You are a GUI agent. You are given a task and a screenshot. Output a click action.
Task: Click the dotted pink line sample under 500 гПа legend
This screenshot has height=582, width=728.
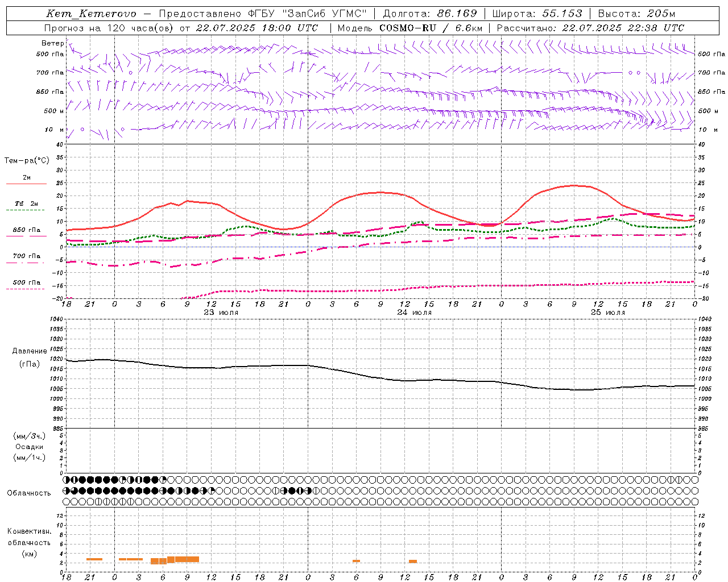click(x=26, y=289)
